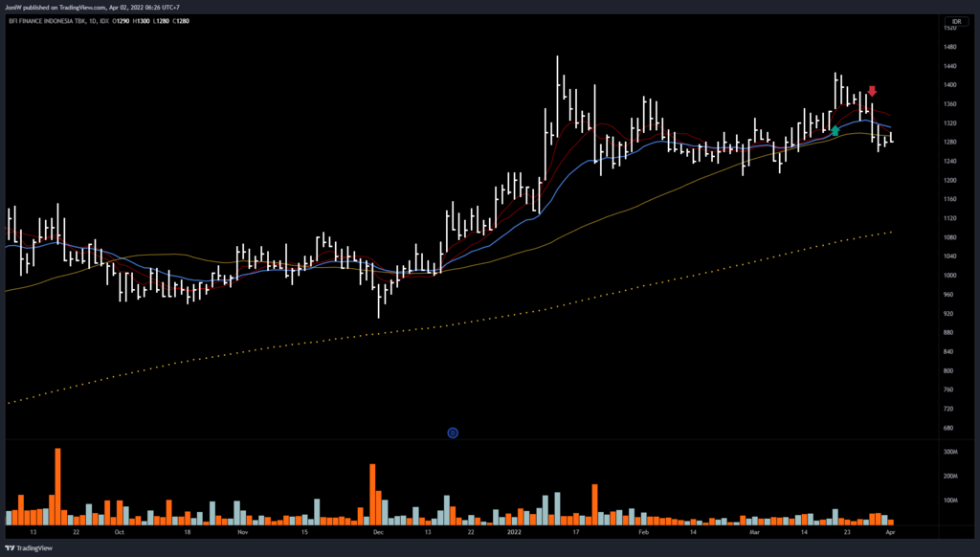
Task: Click the tall orange volume bar near Dec
Action: [x=372, y=494]
